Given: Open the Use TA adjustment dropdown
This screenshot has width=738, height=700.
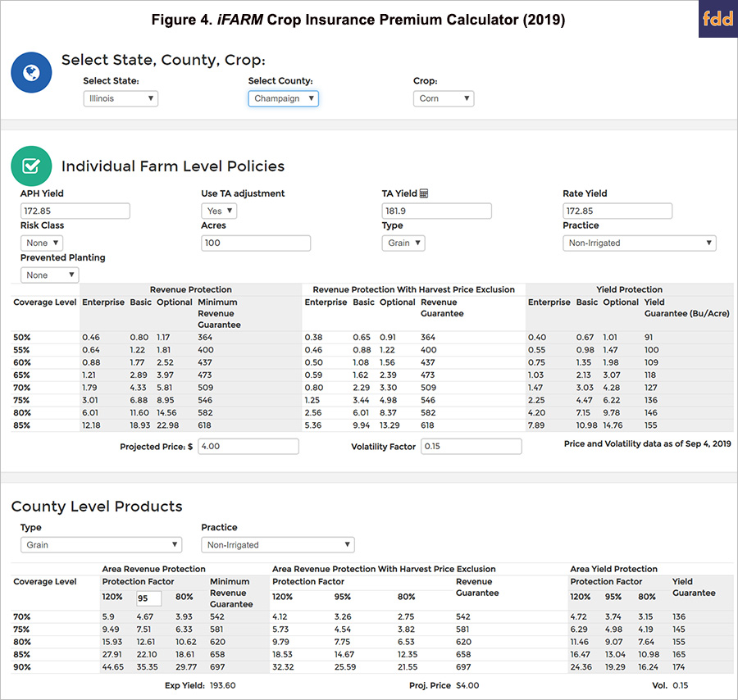Looking at the screenshot, I should [x=219, y=211].
